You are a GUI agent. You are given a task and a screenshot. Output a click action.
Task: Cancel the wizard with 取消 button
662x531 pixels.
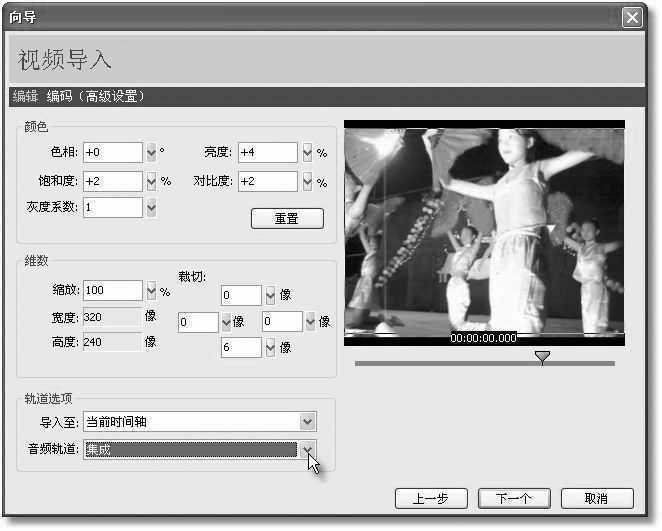pos(597,498)
